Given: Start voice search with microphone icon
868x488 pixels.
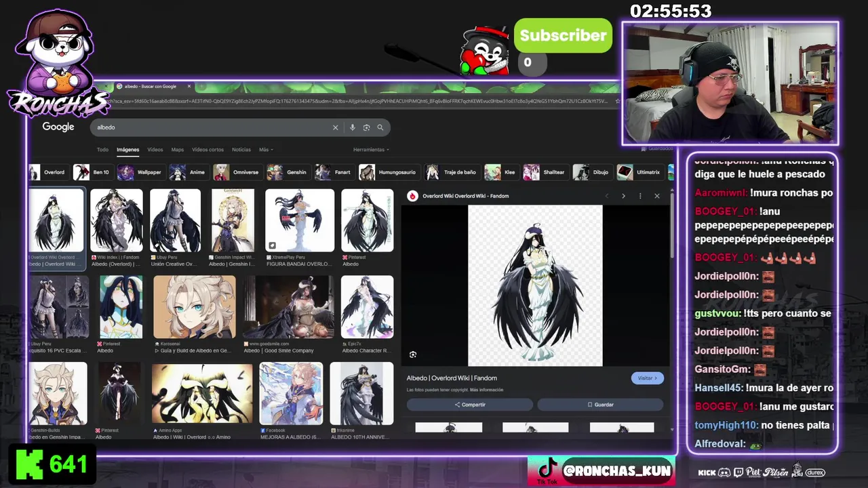Looking at the screenshot, I should tap(352, 127).
